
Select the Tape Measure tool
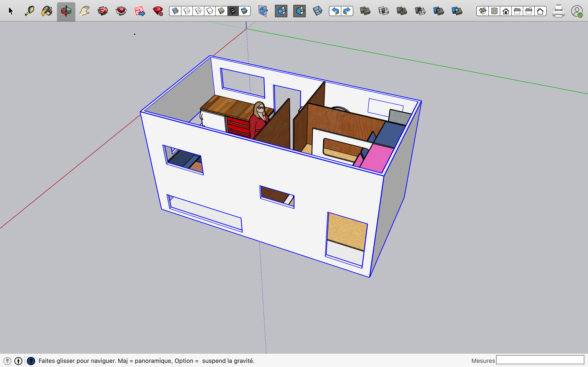click(x=30, y=11)
